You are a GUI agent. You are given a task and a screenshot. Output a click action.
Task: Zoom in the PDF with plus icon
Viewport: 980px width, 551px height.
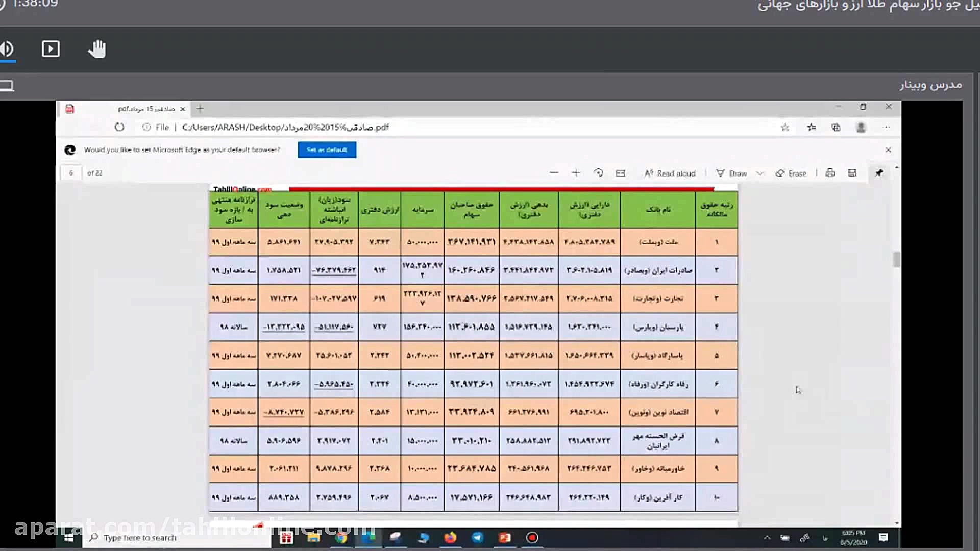pos(576,173)
